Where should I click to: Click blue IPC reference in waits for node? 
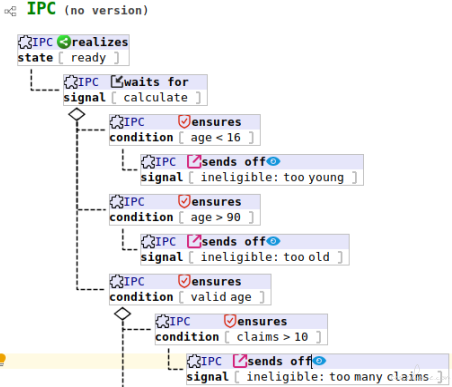tap(88, 82)
